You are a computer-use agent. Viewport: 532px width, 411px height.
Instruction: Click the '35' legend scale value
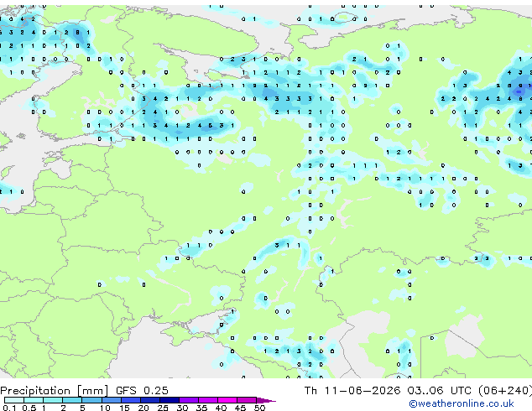201,408
